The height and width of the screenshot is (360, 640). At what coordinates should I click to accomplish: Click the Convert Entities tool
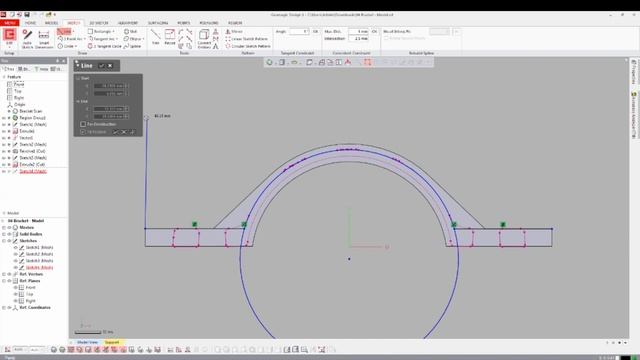[x=204, y=39]
